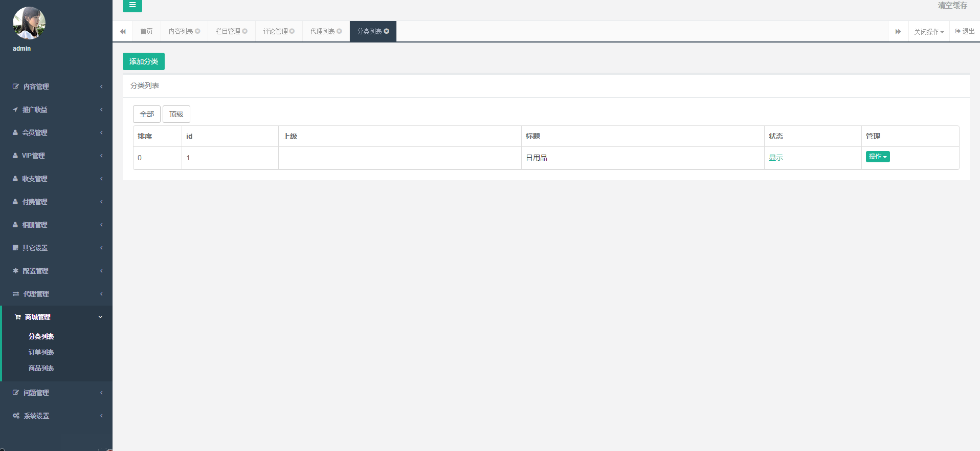This screenshot has height=451, width=980.
Task: Click the 添加分类 button
Action: coord(143,61)
